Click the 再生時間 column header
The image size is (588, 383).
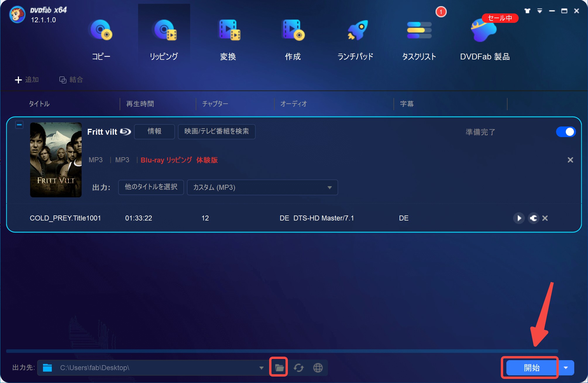click(x=140, y=104)
